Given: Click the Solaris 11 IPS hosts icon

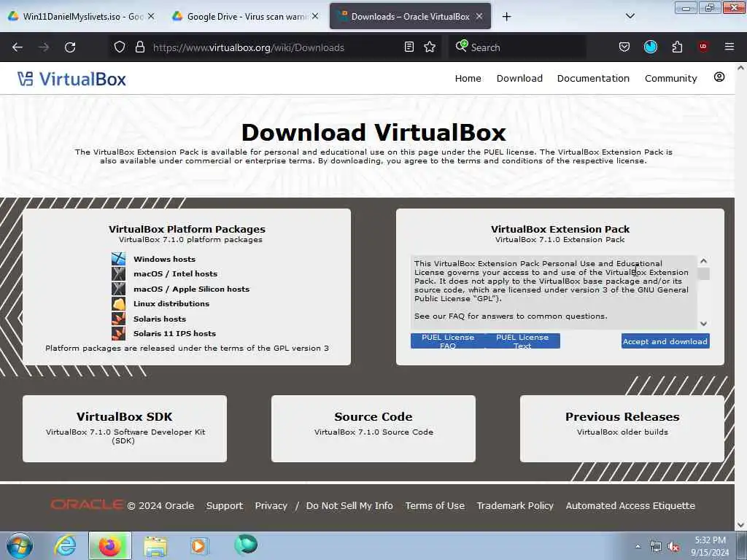Looking at the screenshot, I should 118,333.
